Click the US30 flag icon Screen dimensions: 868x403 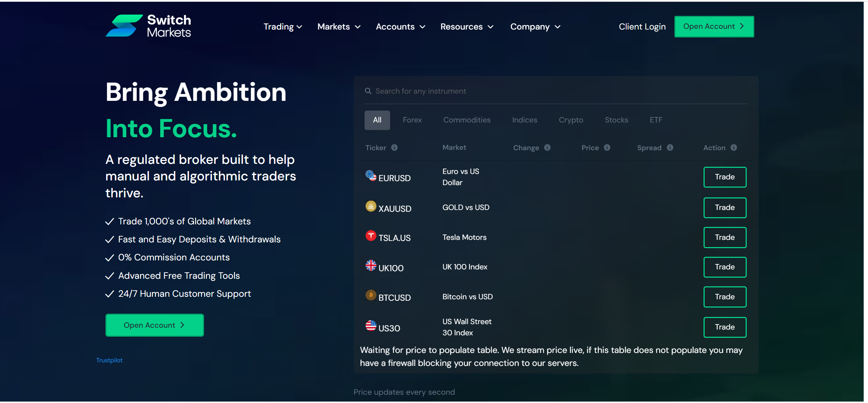(371, 326)
